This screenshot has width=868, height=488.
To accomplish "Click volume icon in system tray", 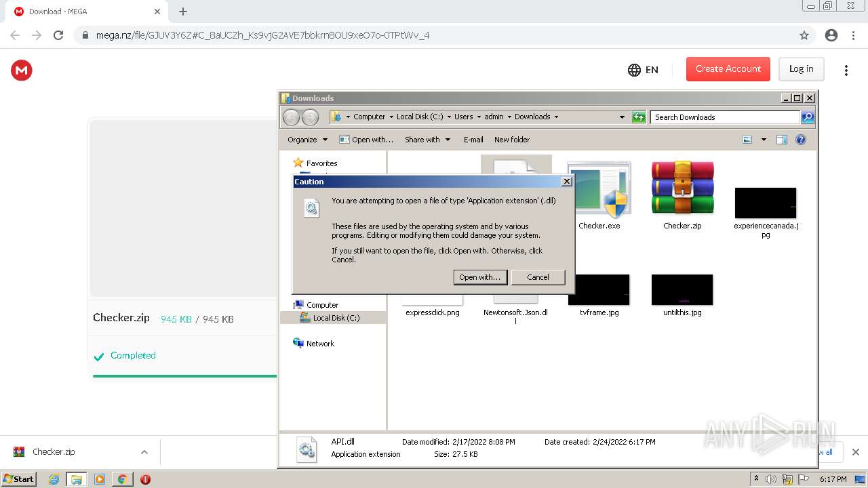I will click(x=771, y=479).
